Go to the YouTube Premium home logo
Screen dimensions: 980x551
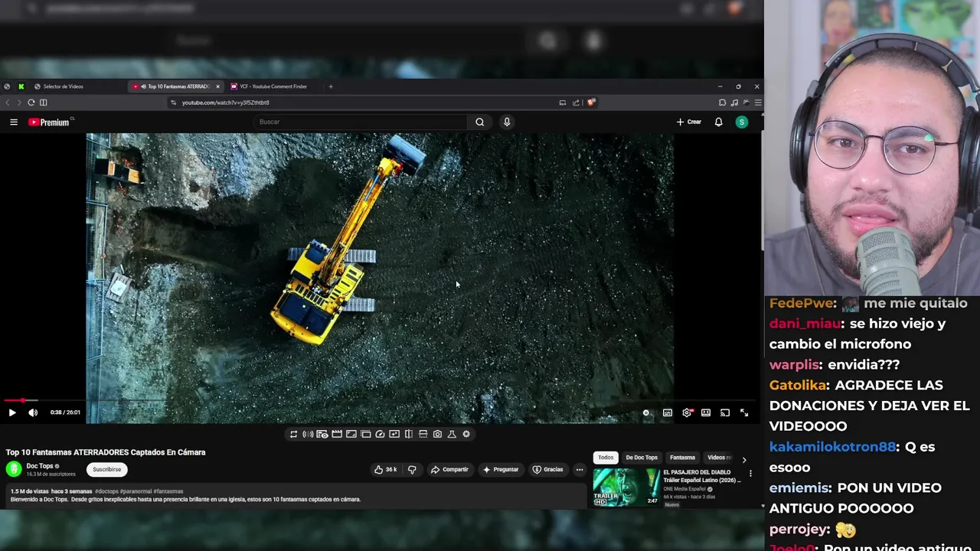[49, 122]
